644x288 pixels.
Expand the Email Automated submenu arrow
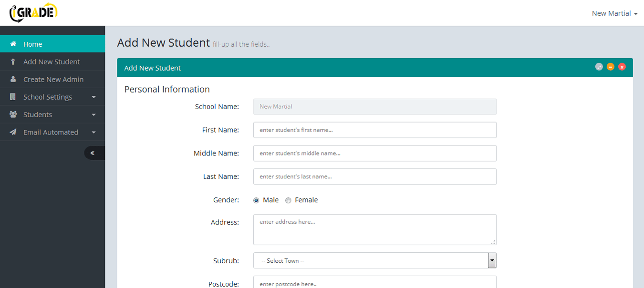pos(93,133)
